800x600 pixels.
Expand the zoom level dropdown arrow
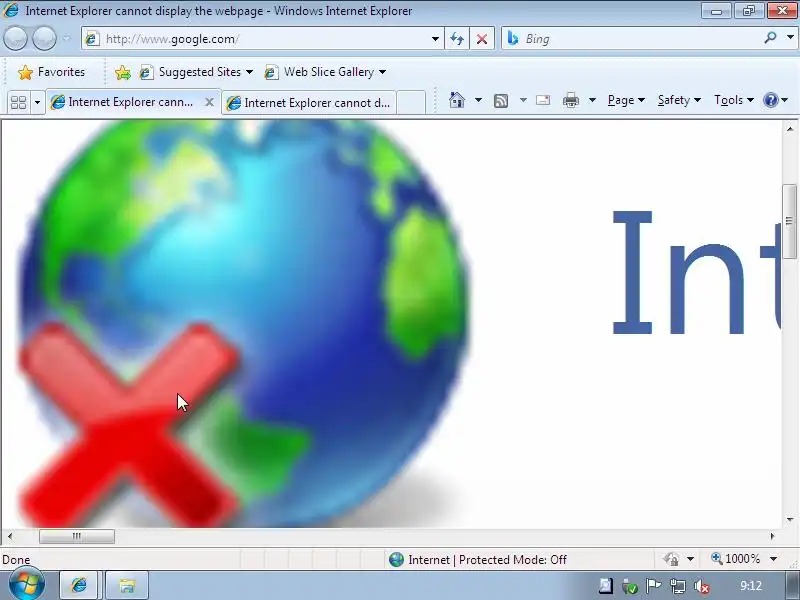tap(773, 559)
